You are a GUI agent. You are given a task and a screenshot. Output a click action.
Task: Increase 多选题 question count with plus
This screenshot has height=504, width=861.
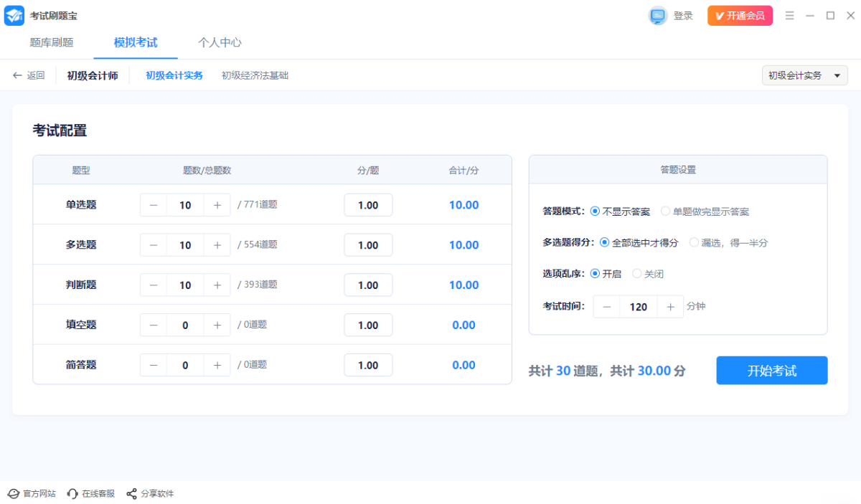(x=217, y=245)
